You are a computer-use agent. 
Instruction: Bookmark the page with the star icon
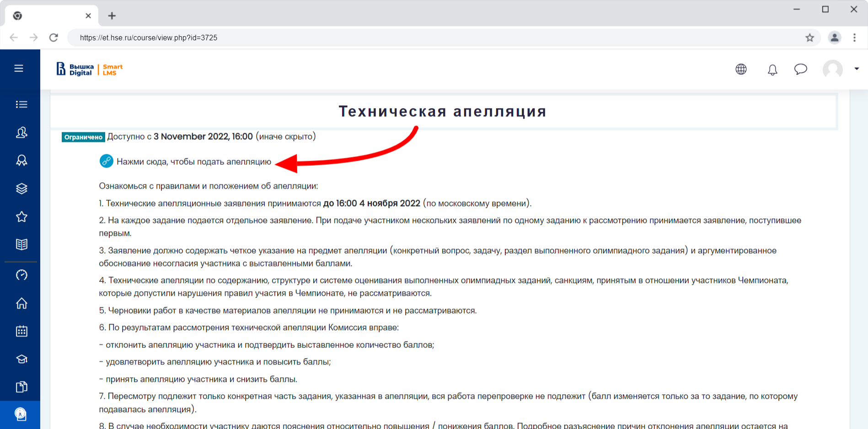tap(809, 38)
